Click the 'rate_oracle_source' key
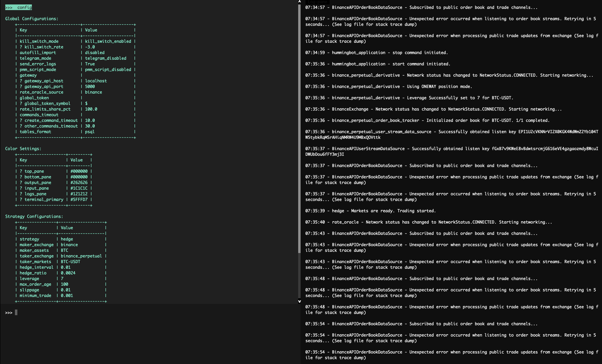The width and height of the screenshot is (602, 364). pyautogui.click(x=42, y=92)
